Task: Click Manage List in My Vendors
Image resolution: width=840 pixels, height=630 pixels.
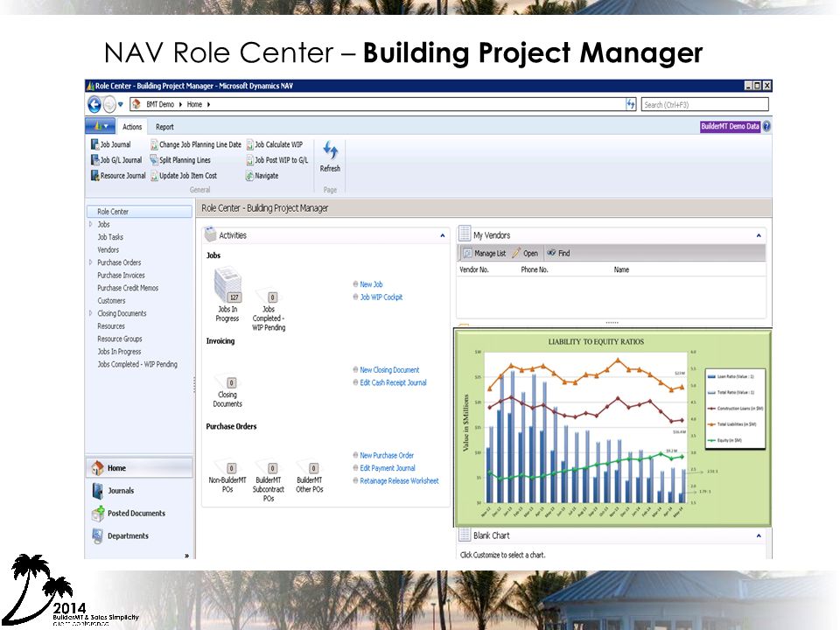Action: coord(485,254)
